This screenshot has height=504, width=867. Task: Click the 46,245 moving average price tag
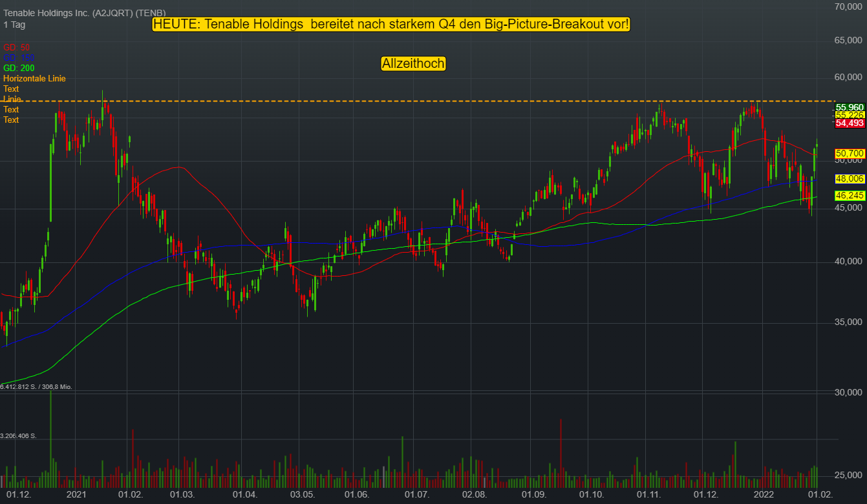coord(850,195)
